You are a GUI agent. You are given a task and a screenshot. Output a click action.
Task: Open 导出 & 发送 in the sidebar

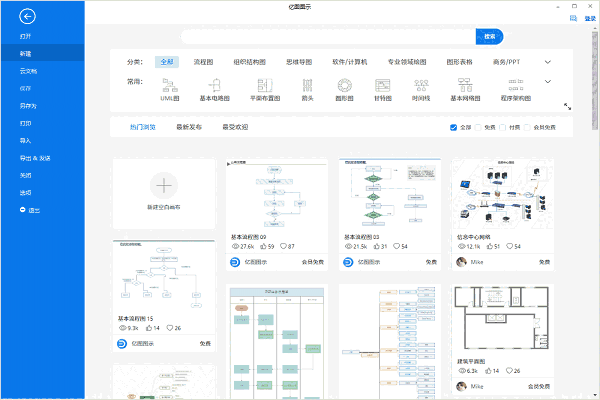coord(42,158)
